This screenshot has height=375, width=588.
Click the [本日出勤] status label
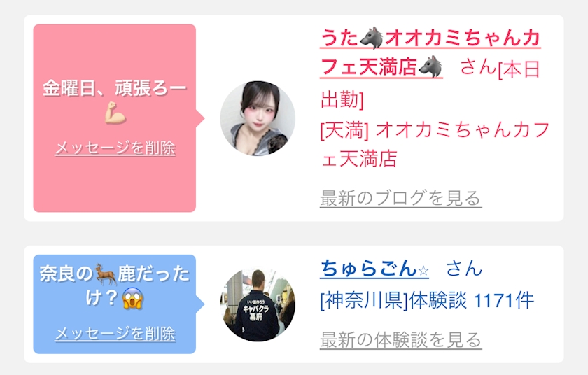click(430, 84)
